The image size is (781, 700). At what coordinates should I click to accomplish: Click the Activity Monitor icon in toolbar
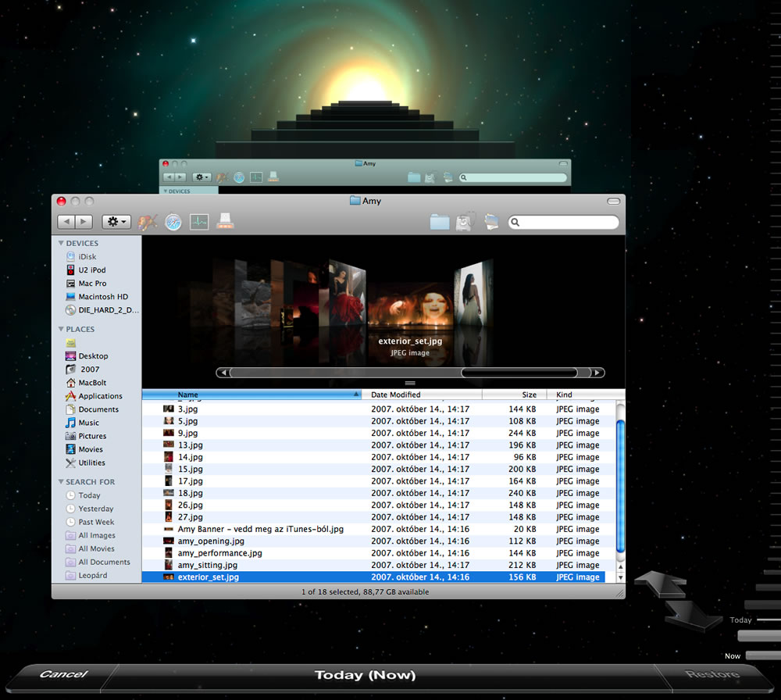199,222
